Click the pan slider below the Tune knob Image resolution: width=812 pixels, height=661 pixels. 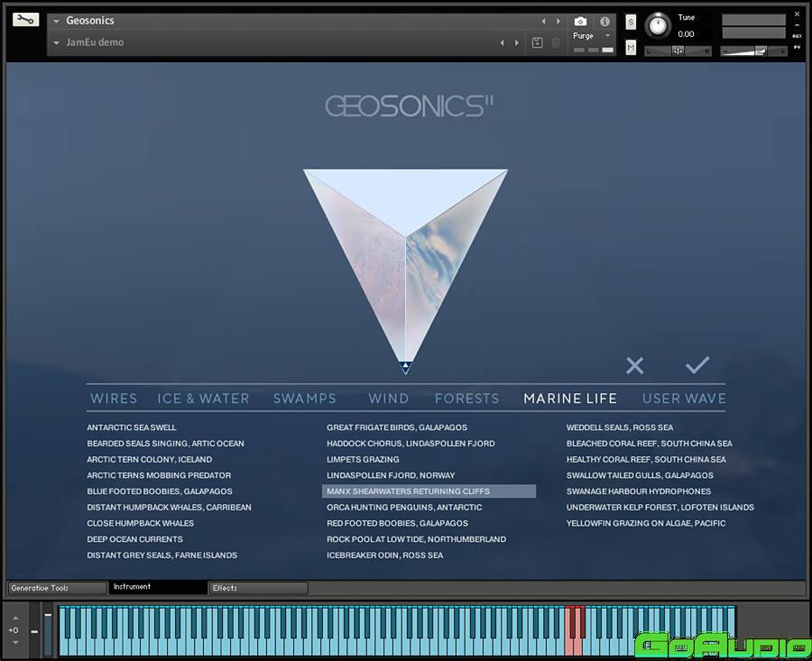point(678,50)
